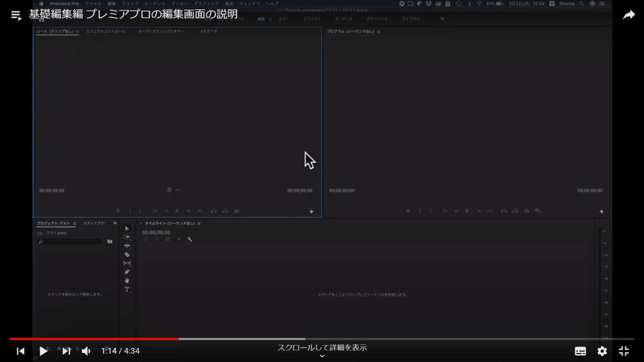The height and width of the screenshot is (362, 644).
Task: Select the Selection arrow tool
Action: tap(127, 228)
